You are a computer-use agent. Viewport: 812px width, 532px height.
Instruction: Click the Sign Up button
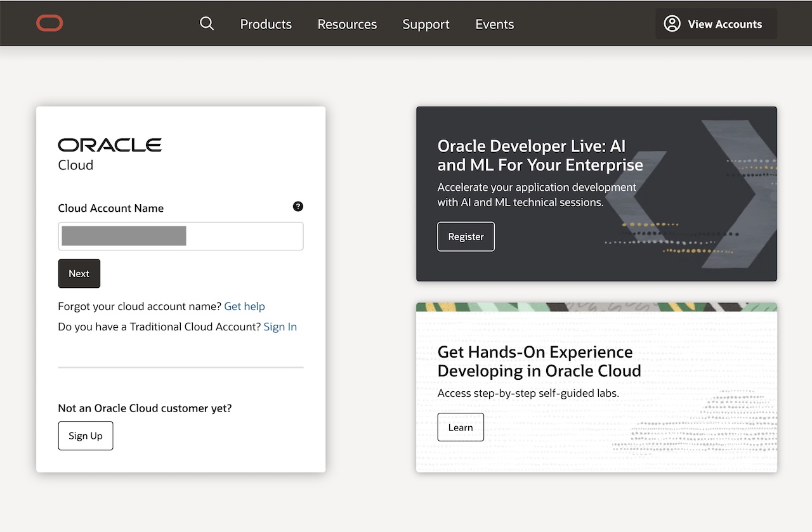[x=86, y=436]
